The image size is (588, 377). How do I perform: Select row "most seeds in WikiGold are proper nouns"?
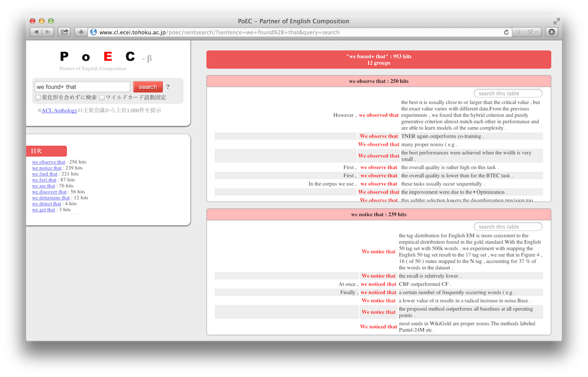tap(379, 327)
